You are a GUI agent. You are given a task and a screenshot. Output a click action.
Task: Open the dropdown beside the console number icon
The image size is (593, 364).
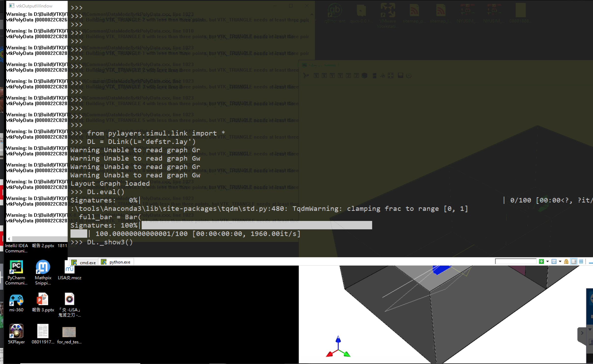tap(560, 261)
